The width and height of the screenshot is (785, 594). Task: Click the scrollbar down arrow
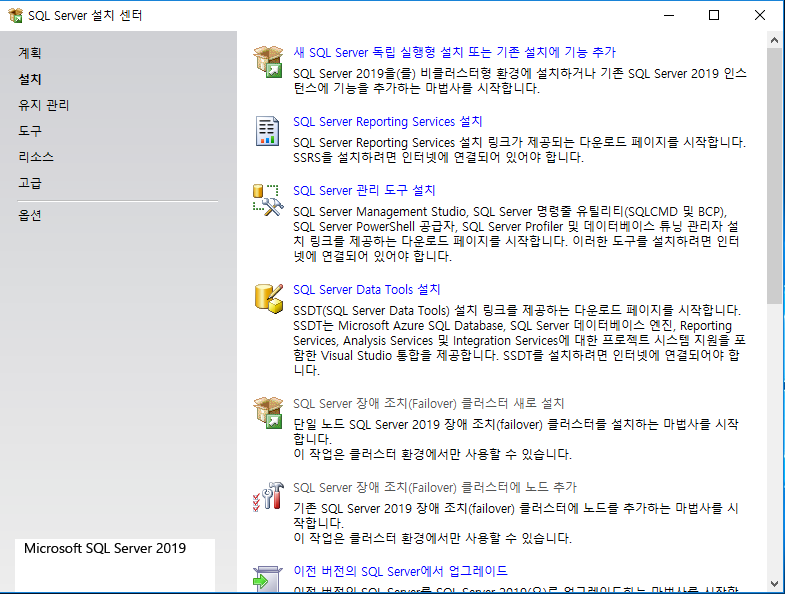click(x=774, y=584)
